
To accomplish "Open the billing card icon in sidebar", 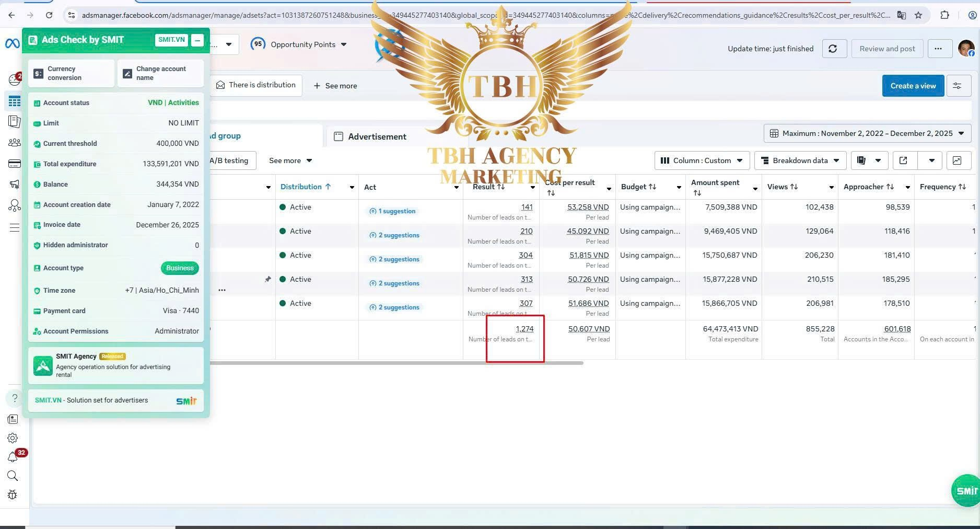I will click(x=14, y=164).
